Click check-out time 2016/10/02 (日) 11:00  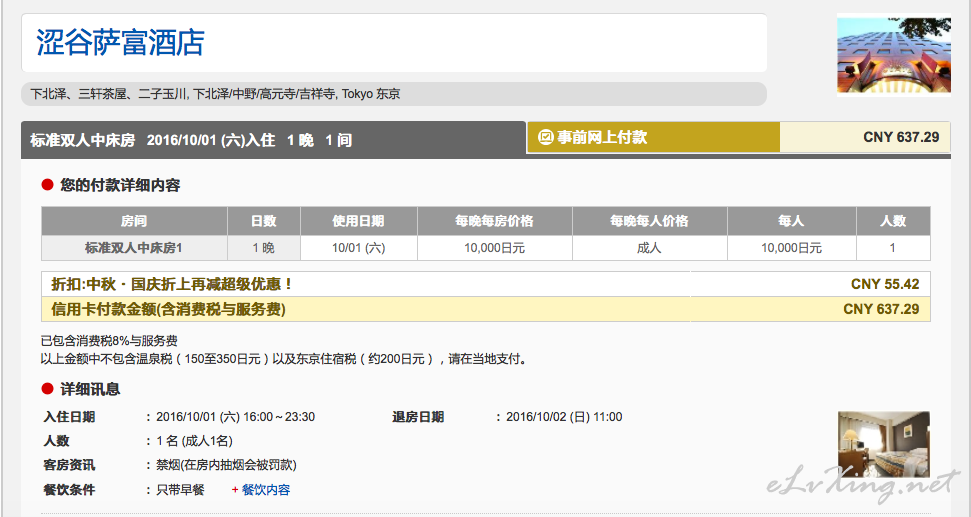[564, 417]
